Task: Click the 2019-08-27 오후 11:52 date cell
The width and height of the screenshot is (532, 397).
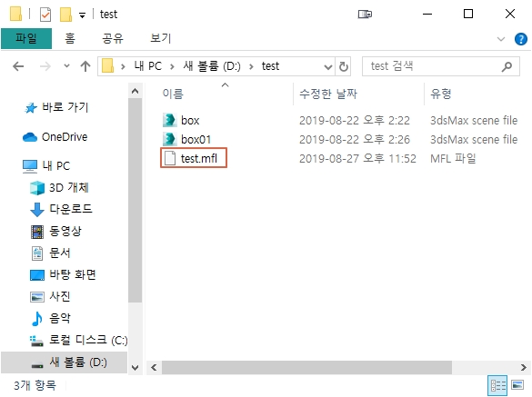Action: click(357, 158)
